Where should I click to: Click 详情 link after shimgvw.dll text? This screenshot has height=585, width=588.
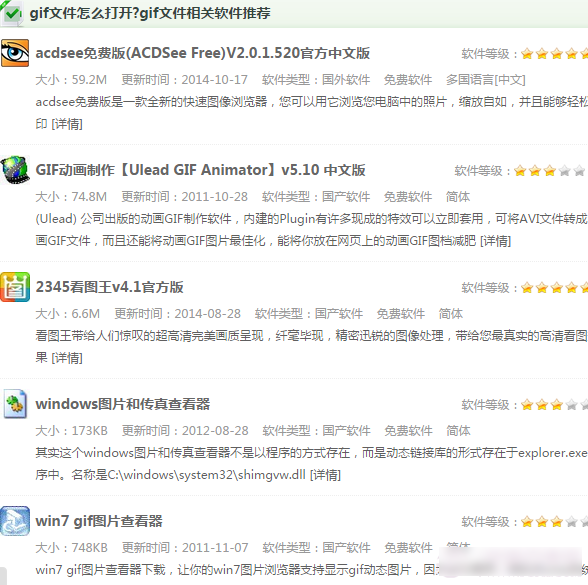click(x=325, y=475)
